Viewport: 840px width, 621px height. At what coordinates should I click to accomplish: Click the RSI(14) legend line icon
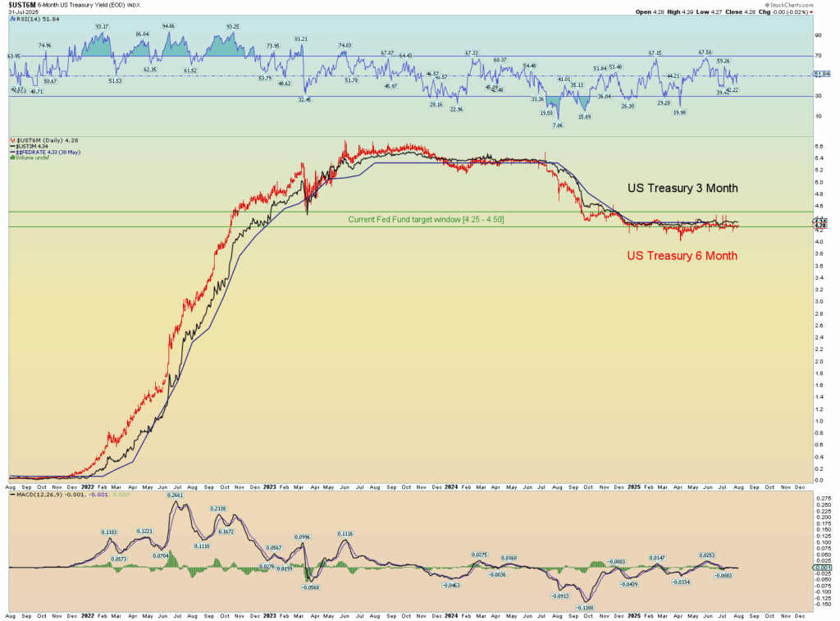coord(11,20)
